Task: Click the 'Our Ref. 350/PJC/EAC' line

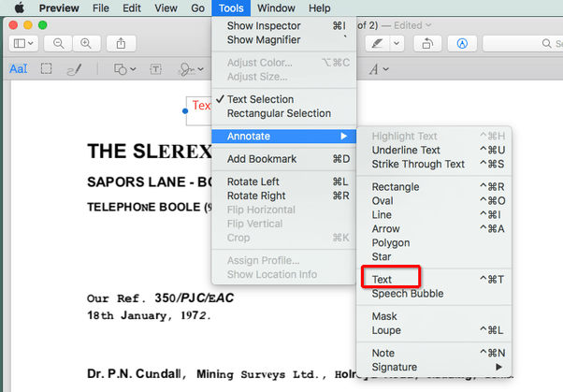Action: click(160, 298)
